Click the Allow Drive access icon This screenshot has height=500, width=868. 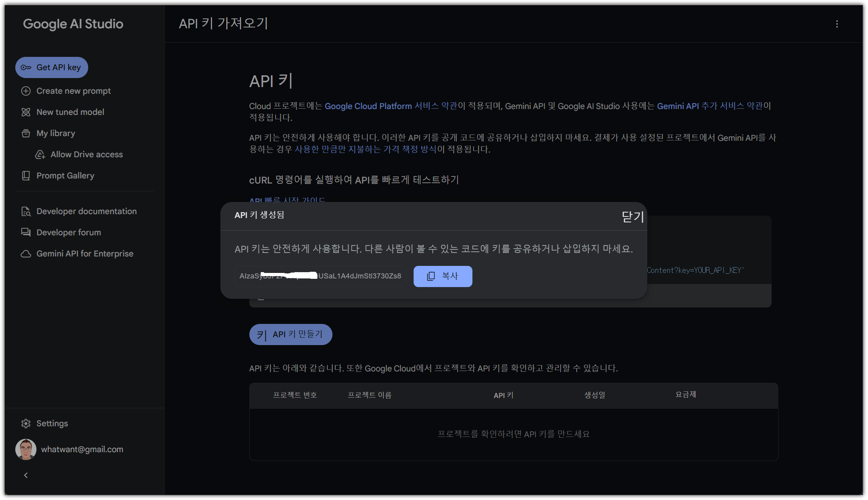(40, 155)
